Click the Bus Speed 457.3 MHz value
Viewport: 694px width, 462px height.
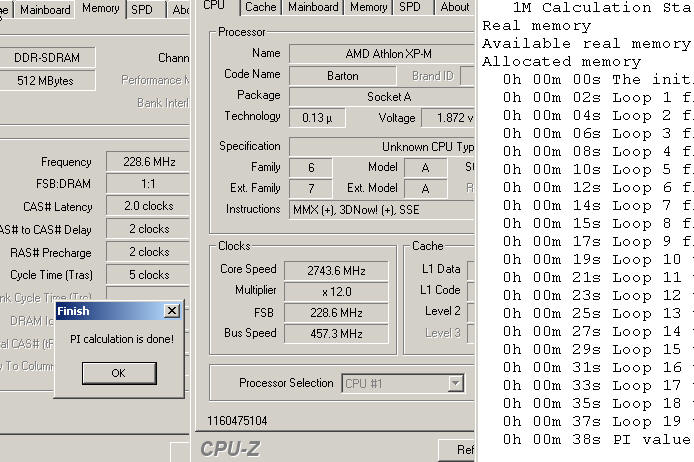click(x=336, y=334)
